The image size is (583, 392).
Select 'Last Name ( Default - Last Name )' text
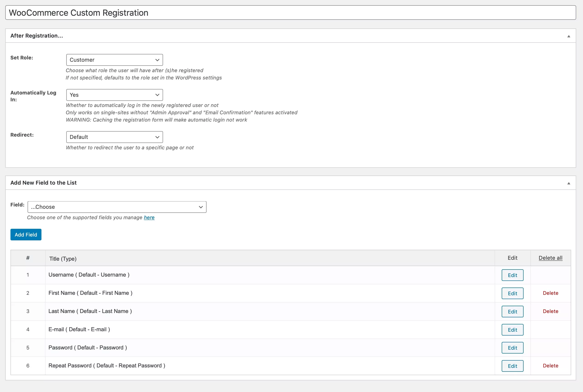coord(90,311)
